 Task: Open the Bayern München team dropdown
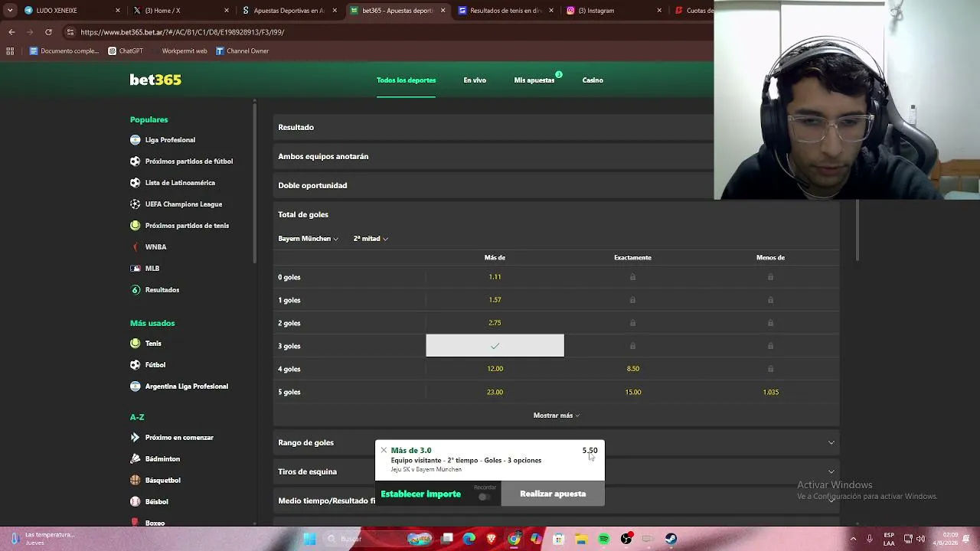[308, 239]
